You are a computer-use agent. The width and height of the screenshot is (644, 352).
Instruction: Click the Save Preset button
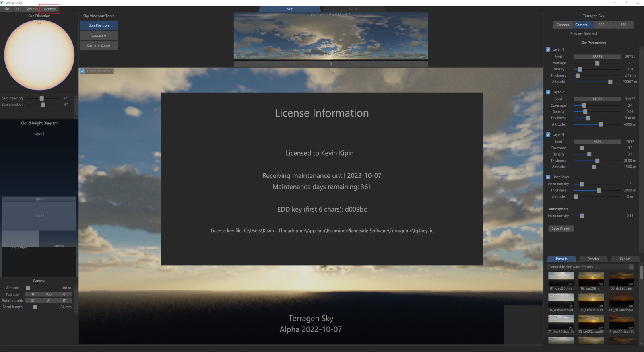point(561,228)
